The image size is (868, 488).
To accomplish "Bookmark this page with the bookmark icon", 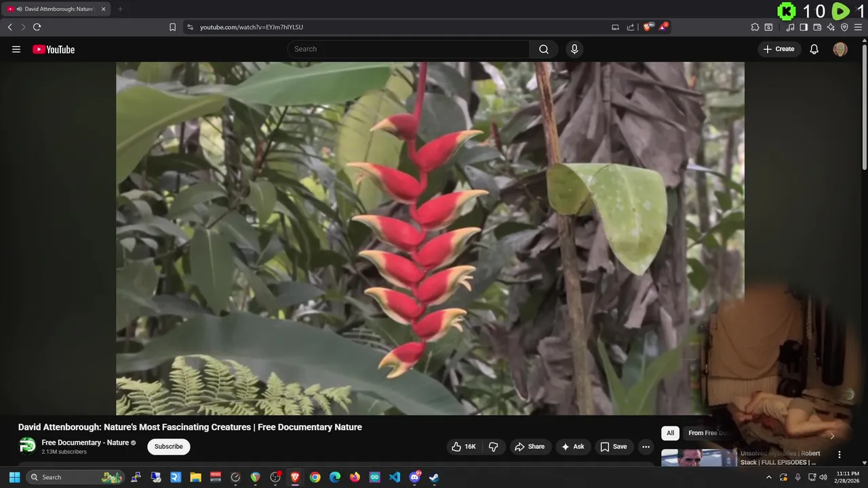I will point(172,27).
